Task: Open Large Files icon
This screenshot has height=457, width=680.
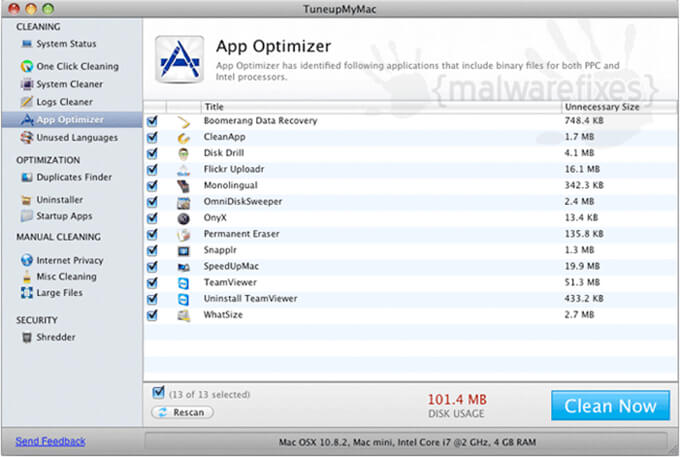Action: (x=27, y=293)
